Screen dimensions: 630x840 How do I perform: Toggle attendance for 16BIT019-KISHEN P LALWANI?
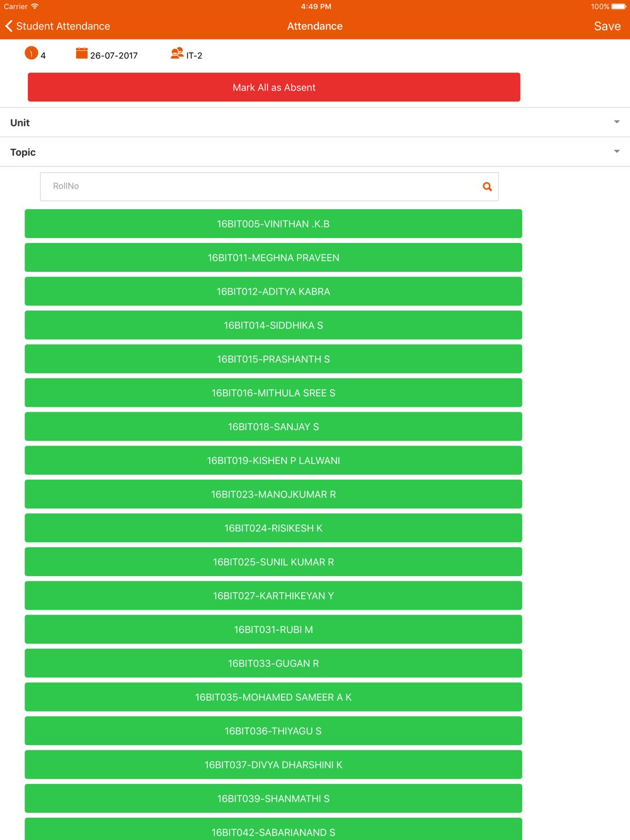[x=273, y=460]
